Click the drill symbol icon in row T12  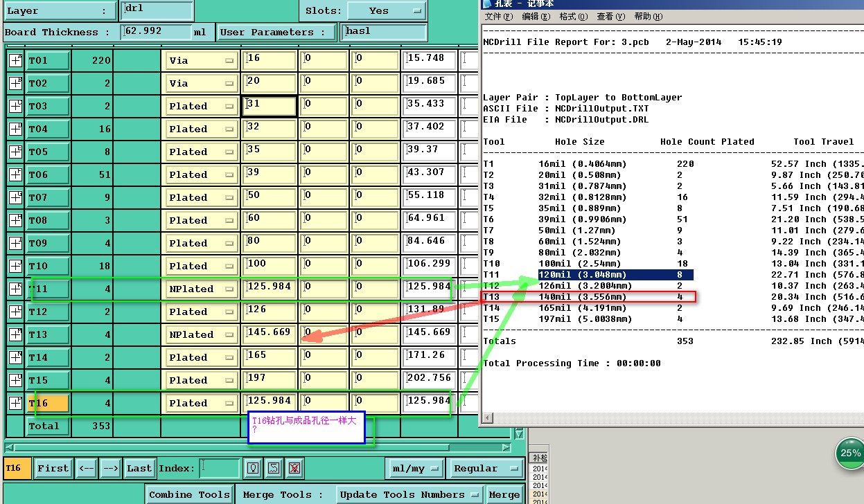click(15, 312)
